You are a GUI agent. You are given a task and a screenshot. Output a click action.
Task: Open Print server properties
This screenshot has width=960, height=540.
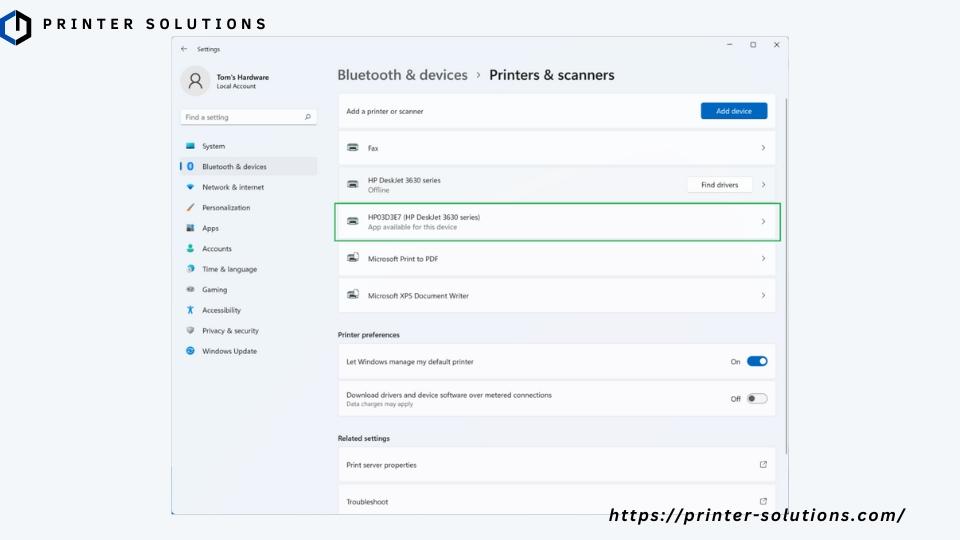[x=557, y=465]
